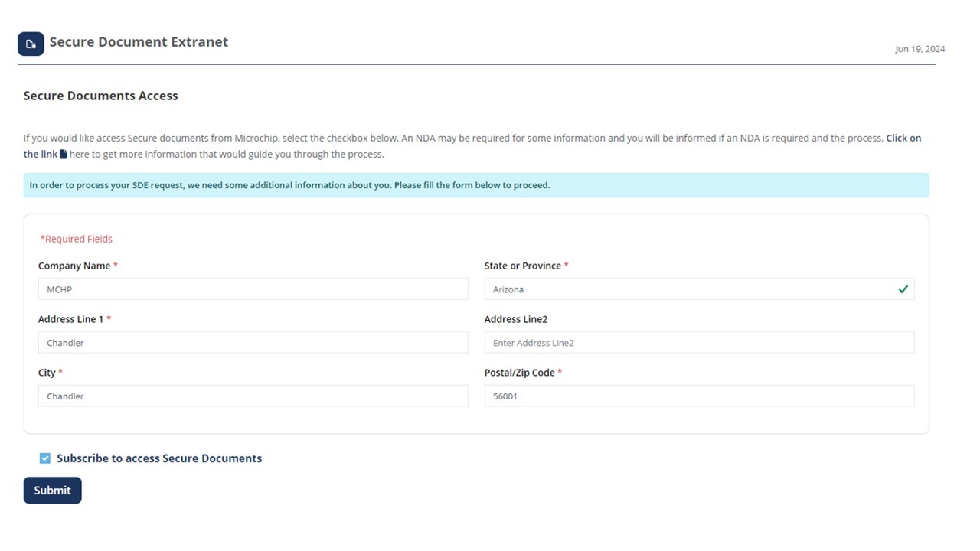The height and width of the screenshot is (551, 980).
Task: Click the empty Address Line2 field
Action: click(699, 342)
